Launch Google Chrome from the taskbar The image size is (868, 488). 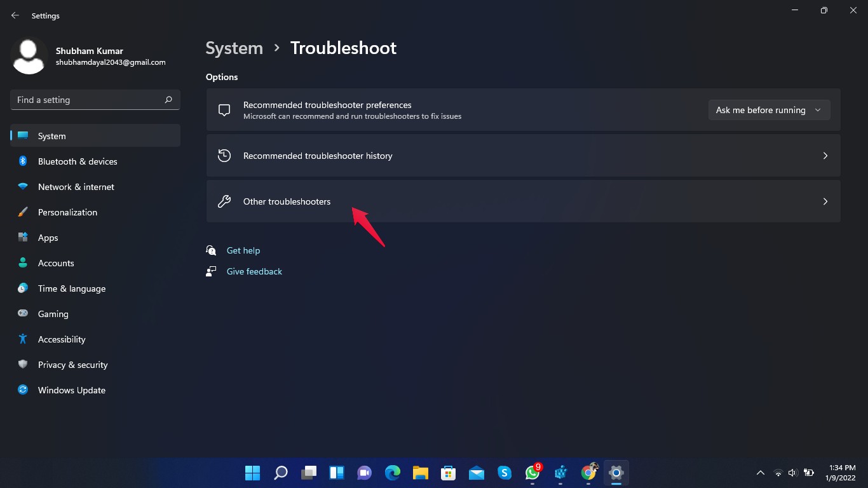tap(588, 473)
